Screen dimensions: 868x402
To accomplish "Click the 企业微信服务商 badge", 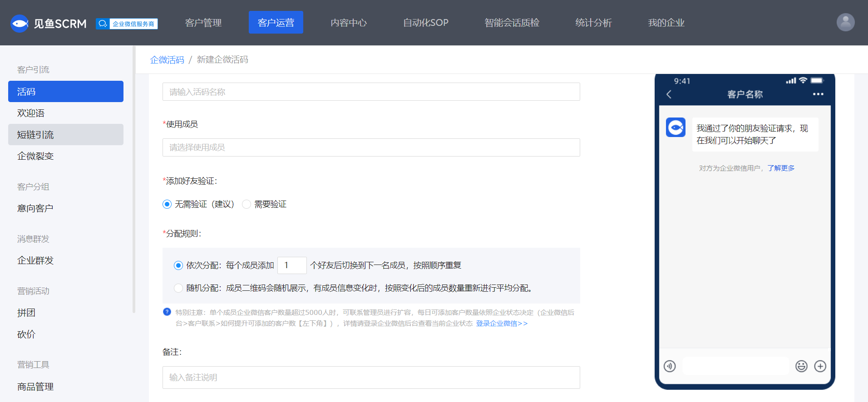I will (127, 24).
